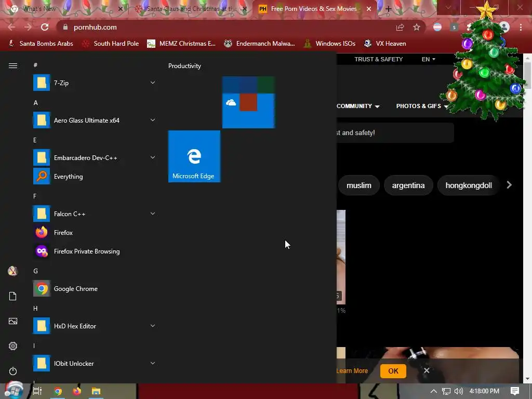Open Pictures from Start sidebar
The width and height of the screenshot is (532, 399).
13,321
